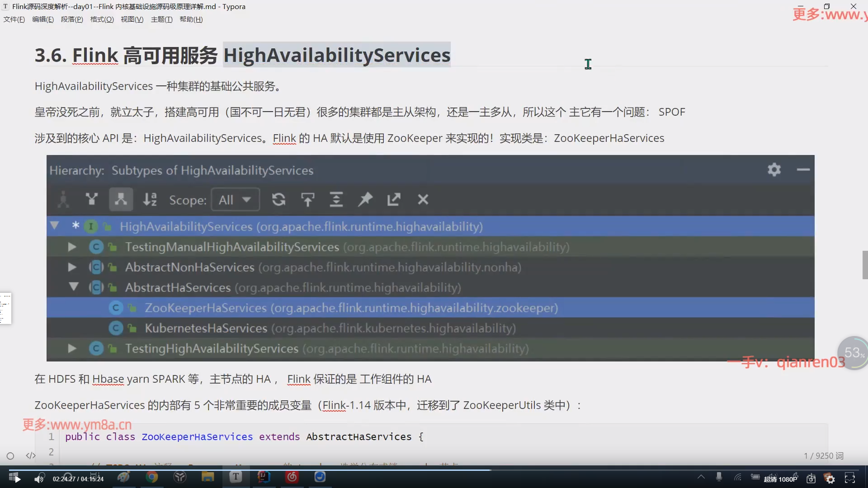Click the autoscroll to source icon
The height and width of the screenshot is (488, 868).
[x=308, y=199]
